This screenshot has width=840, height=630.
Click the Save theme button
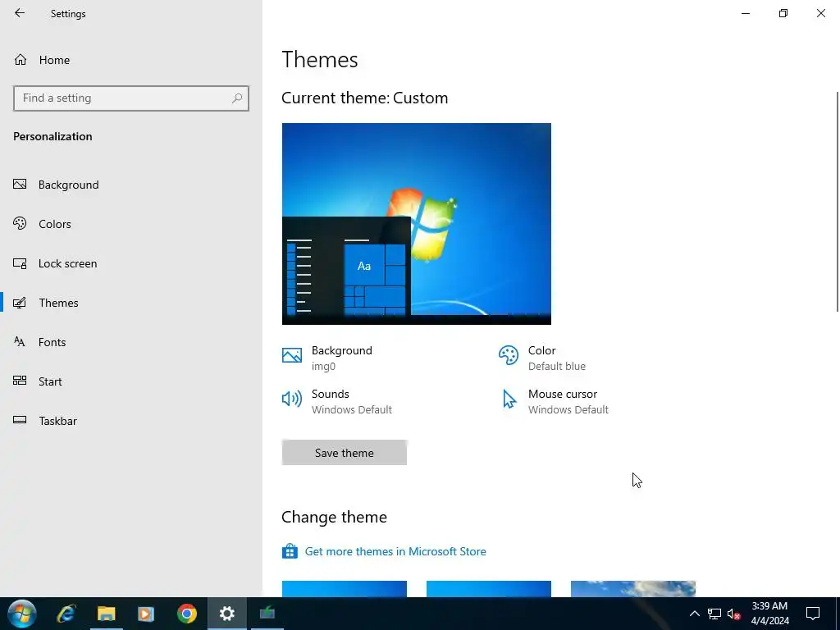point(345,453)
